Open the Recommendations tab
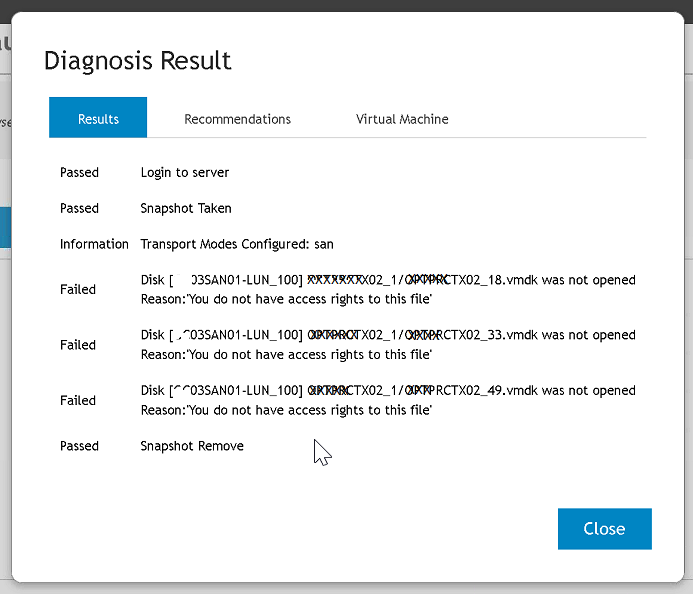 (x=237, y=119)
